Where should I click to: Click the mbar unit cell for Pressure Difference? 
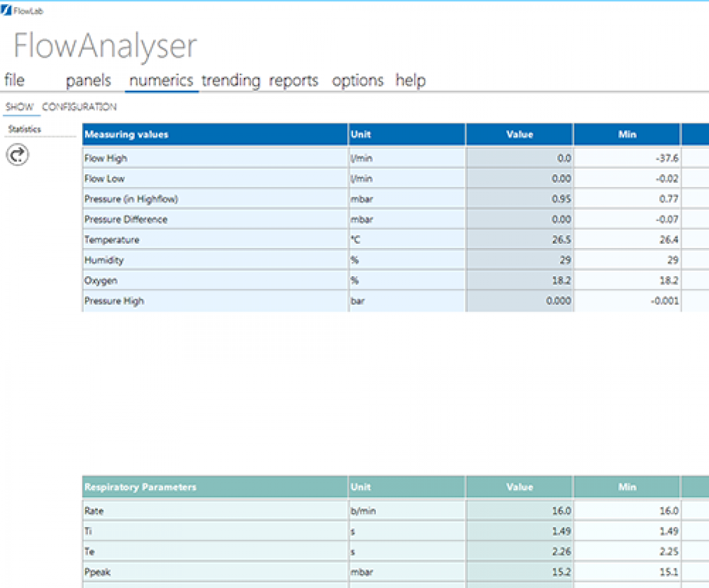pos(407,220)
